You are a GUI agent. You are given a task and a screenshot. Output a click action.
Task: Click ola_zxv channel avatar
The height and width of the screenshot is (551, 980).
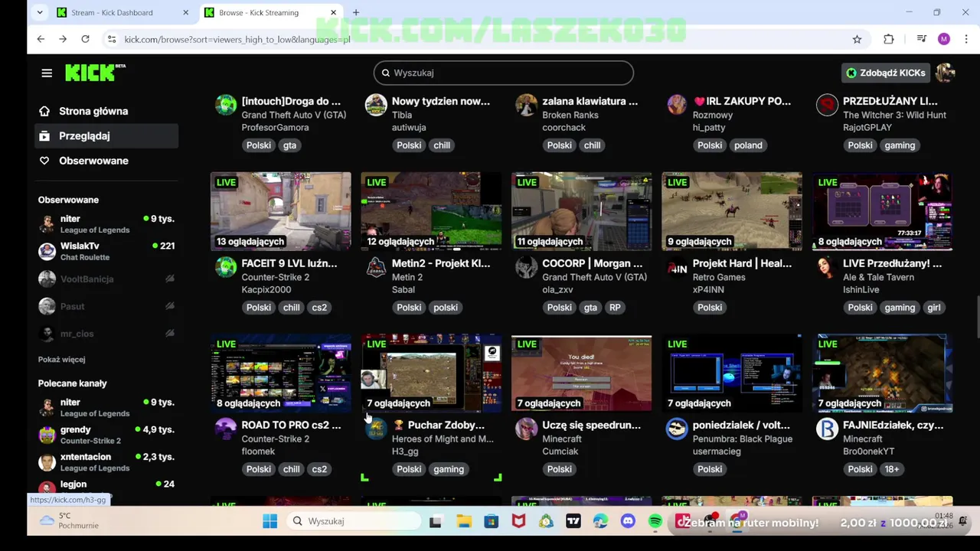coord(526,267)
